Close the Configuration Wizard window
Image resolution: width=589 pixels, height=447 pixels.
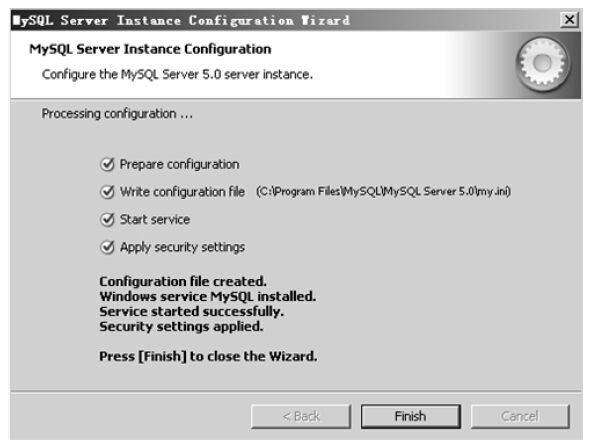[x=569, y=19]
